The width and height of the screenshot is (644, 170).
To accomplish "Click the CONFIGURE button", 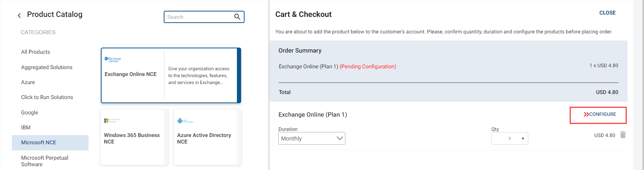I will 600,114.
